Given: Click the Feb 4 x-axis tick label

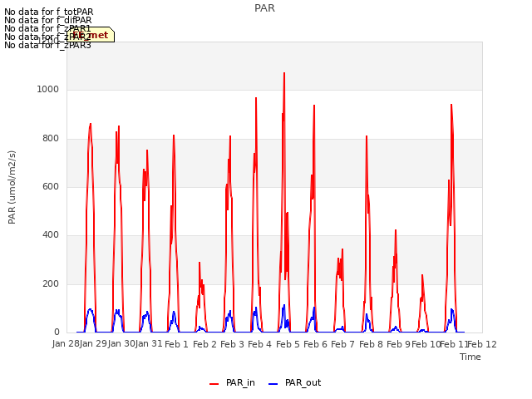Looking at the screenshot, I should click(259, 344).
